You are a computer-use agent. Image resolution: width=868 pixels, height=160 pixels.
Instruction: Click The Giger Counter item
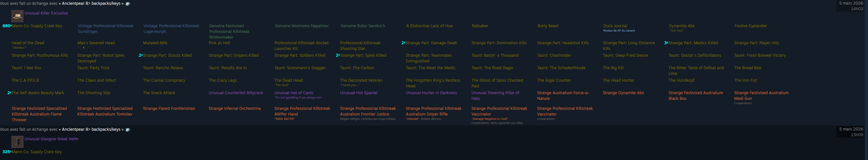(554, 80)
